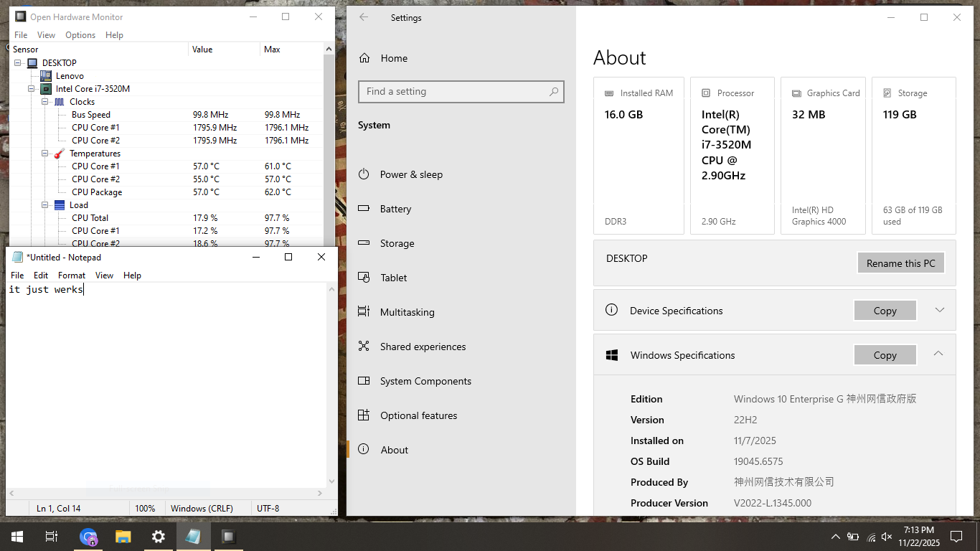Click the taskbar clock showing 7:13 PM
The image size is (980, 551).
[x=919, y=537]
